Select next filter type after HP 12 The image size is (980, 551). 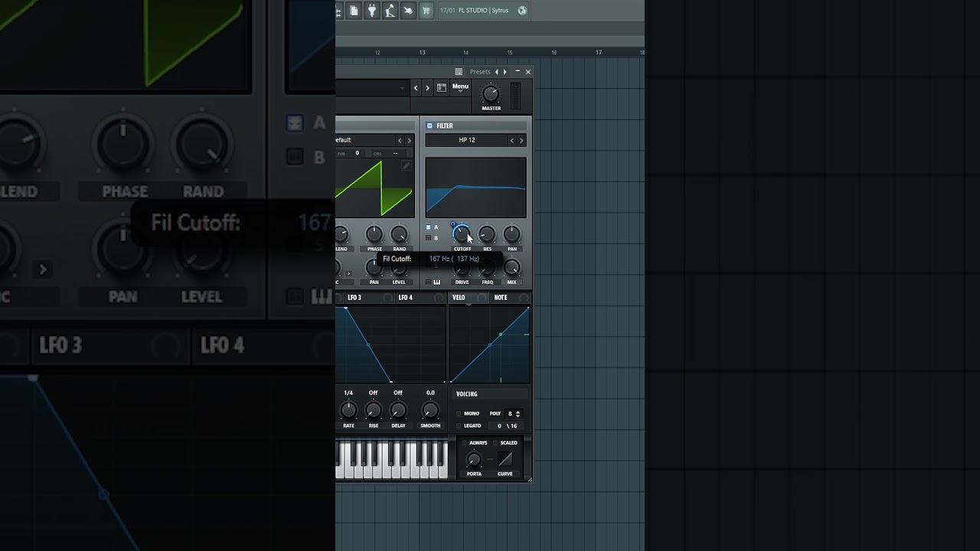coord(521,140)
